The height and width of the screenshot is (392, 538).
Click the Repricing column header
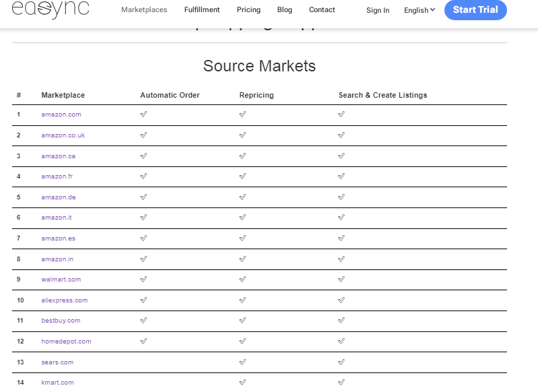pos(257,95)
